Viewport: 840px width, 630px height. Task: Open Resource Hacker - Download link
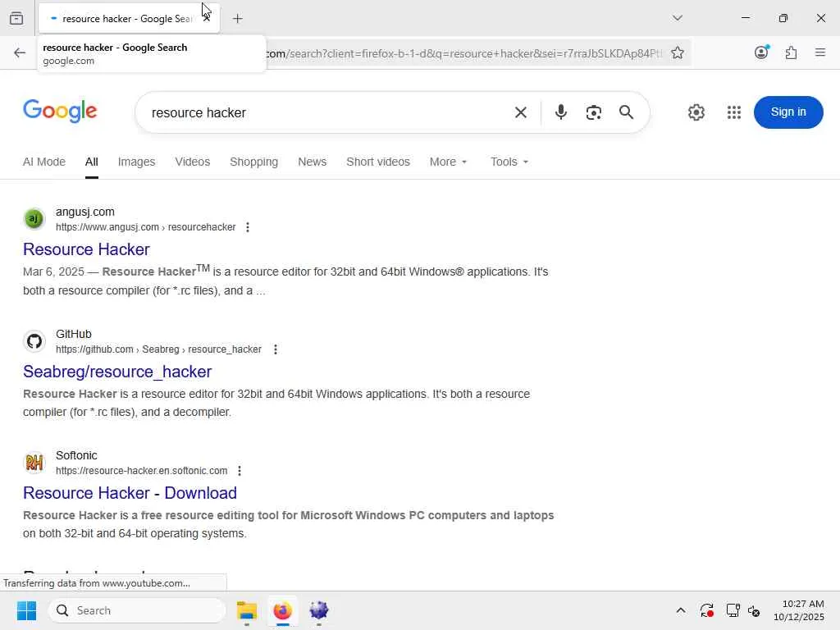tap(130, 493)
